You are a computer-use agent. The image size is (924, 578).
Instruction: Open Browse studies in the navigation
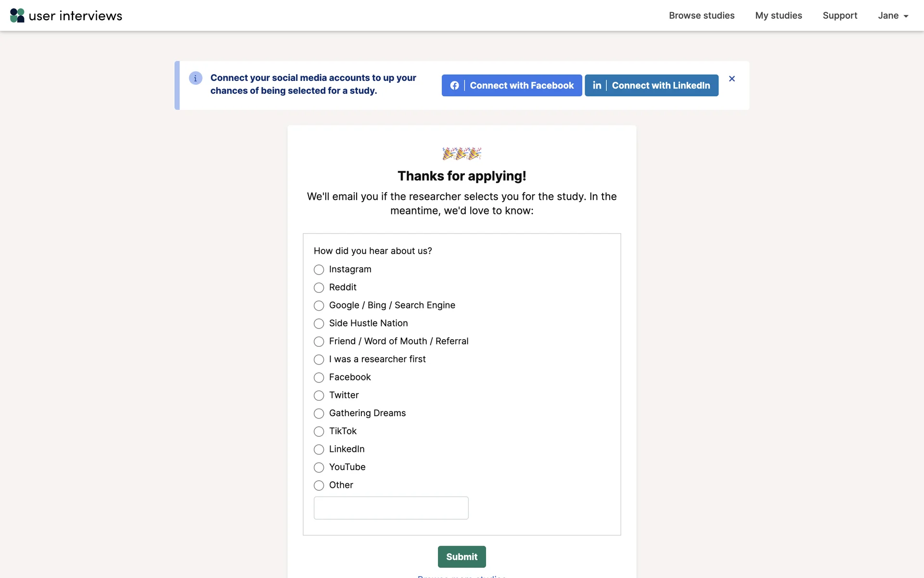tap(701, 15)
